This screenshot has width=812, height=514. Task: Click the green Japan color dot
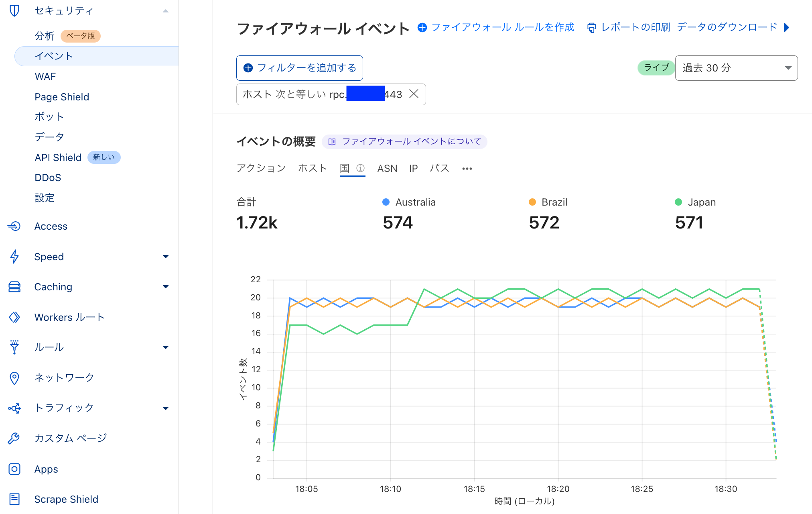click(x=678, y=202)
